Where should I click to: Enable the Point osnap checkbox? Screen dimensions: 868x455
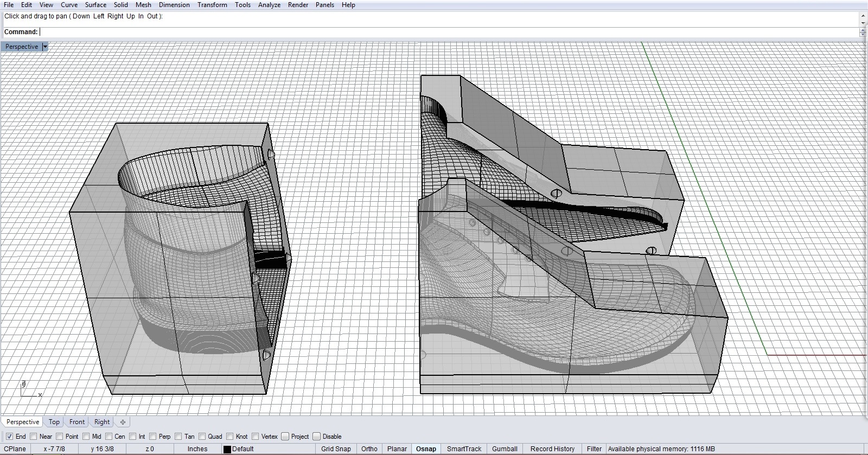pos(60,437)
